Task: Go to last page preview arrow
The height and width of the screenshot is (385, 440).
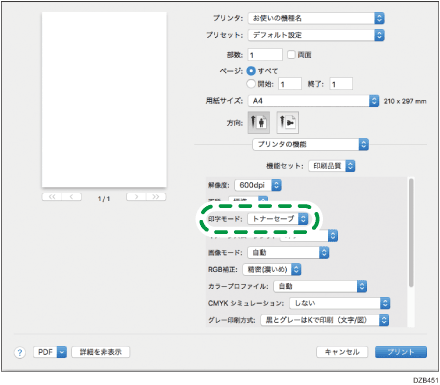Action: [156, 197]
